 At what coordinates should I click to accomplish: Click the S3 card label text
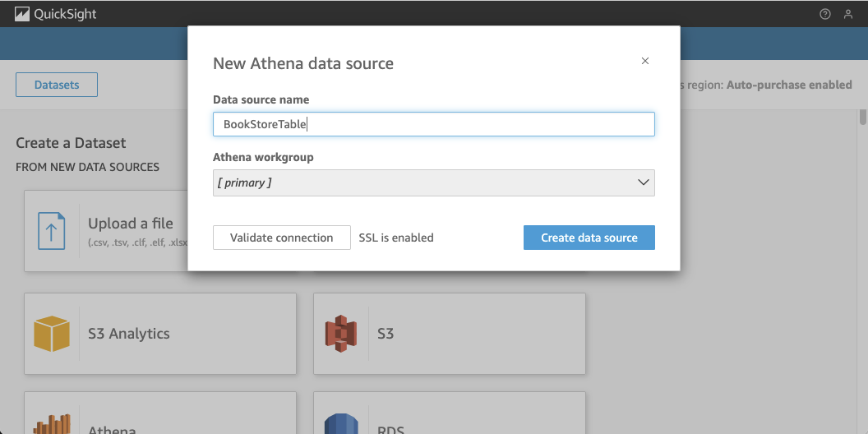tap(386, 333)
